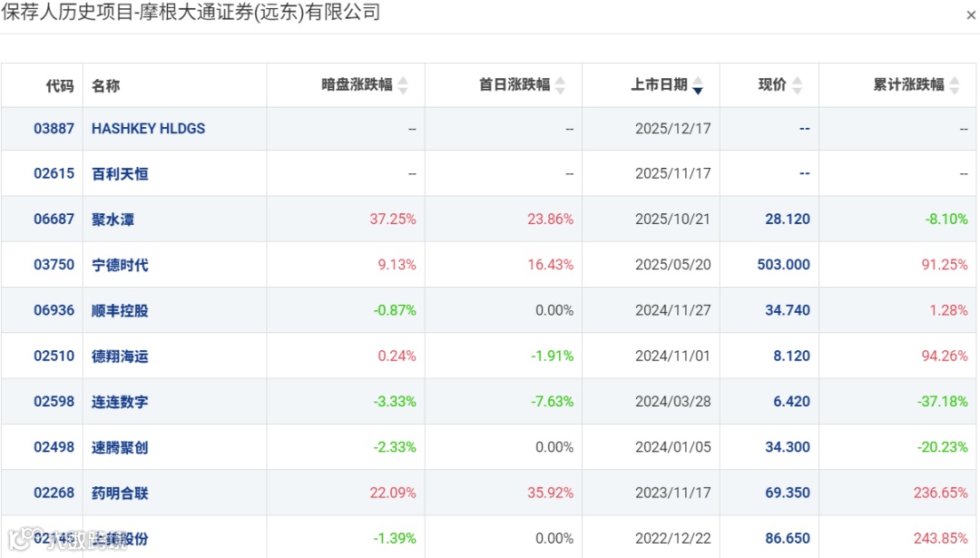
Task: Select listing date 2025/12/17
Action: click(673, 129)
